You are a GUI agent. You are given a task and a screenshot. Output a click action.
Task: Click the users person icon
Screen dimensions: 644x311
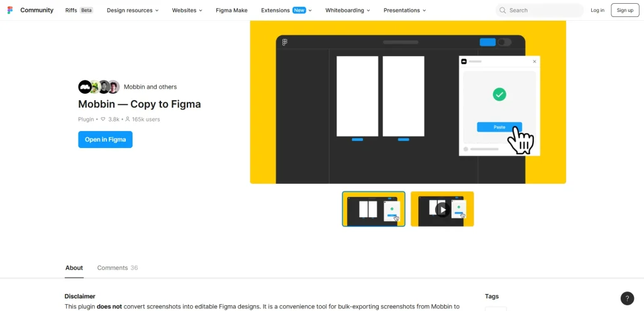(x=127, y=119)
